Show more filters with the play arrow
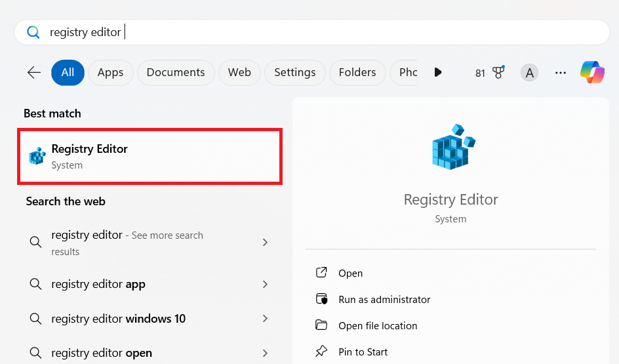The width and height of the screenshot is (619, 364). (437, 73)
